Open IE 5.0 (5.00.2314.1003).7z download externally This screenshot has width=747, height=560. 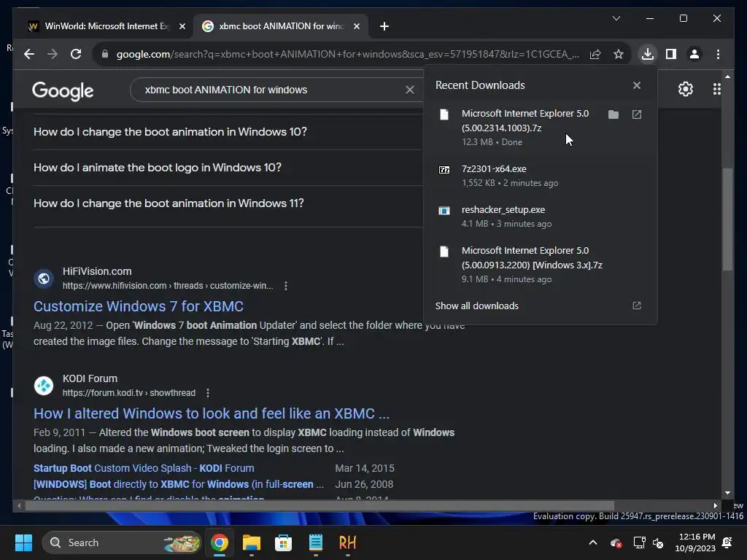[x=636, y=114]
